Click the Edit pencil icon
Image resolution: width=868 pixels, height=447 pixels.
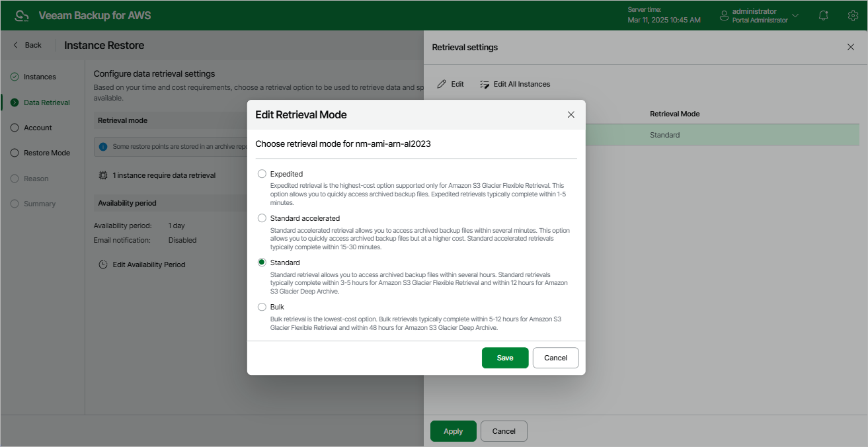click(x=442, y=85)
